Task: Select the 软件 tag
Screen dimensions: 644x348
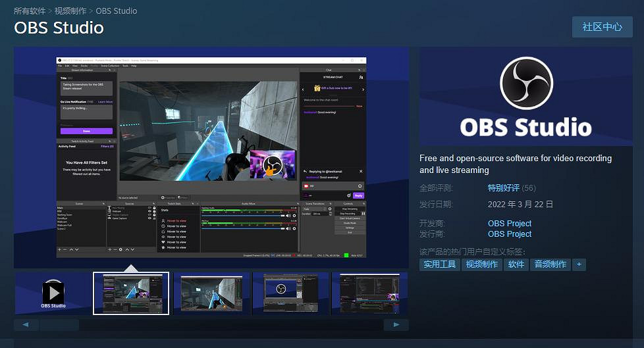Action: click(x=516, y=264)
